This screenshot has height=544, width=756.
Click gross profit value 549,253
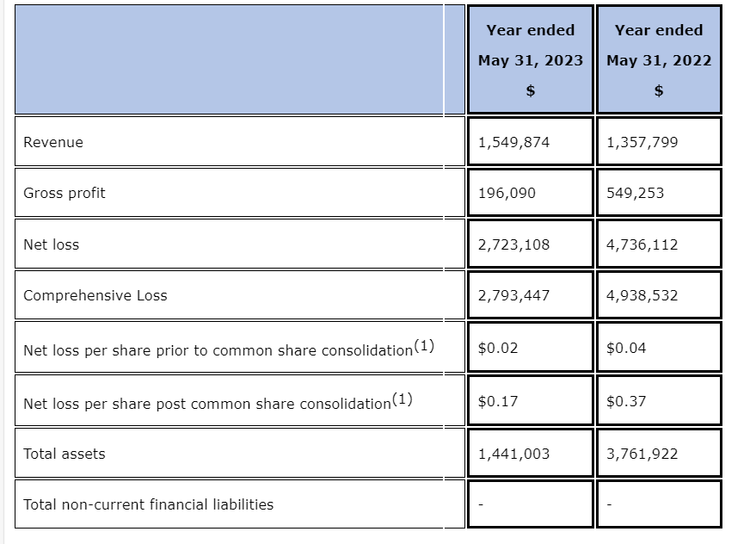point(635,193)
